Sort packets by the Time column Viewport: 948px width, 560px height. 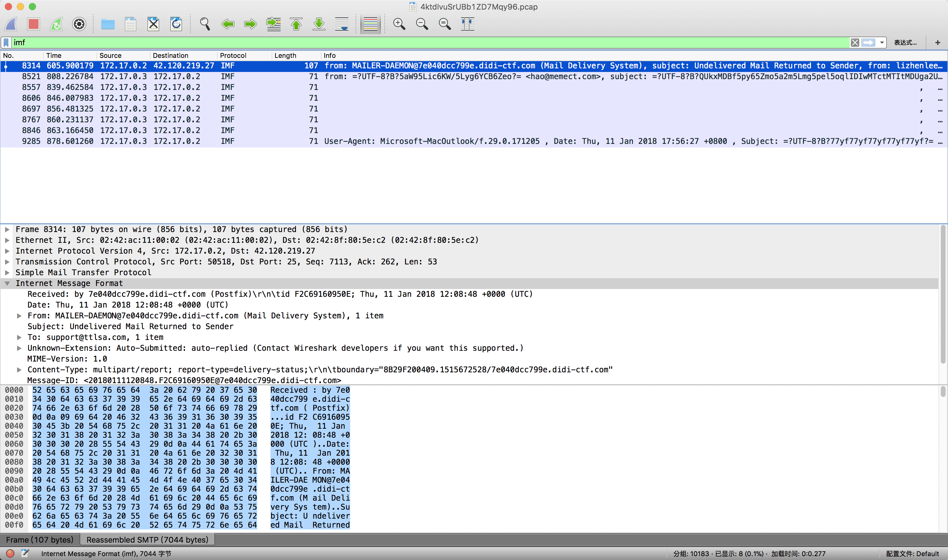click(x=70, y=55)
